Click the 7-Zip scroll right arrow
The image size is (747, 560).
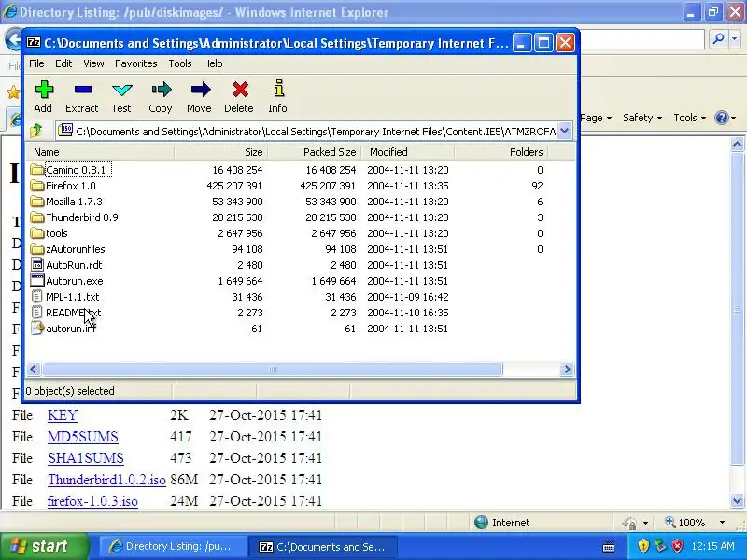(567, 370)
